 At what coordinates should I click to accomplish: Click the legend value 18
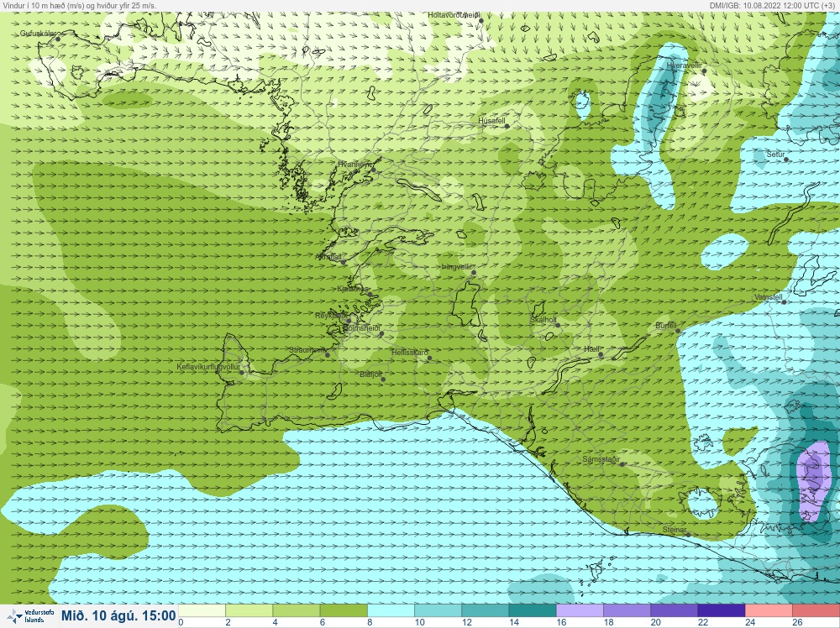pyautogui.click(x=608, y=622)
